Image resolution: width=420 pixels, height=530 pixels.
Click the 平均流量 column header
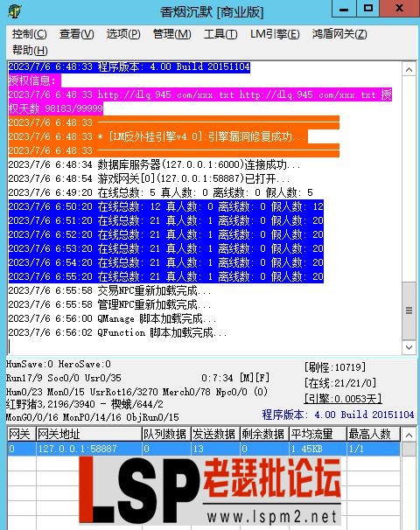318,434
